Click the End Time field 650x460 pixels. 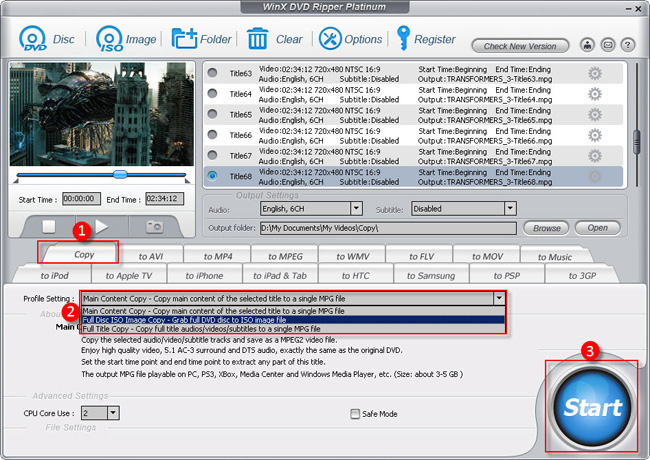[164, 199]
